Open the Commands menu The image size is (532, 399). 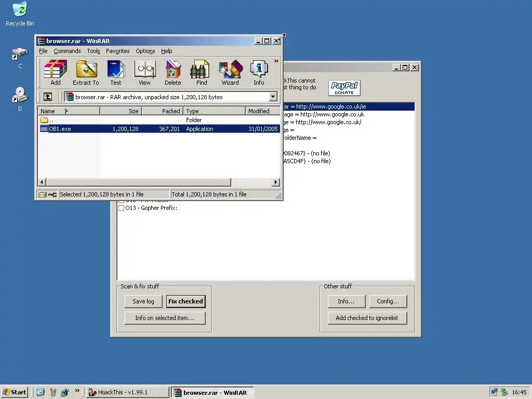tap(67, 51)
